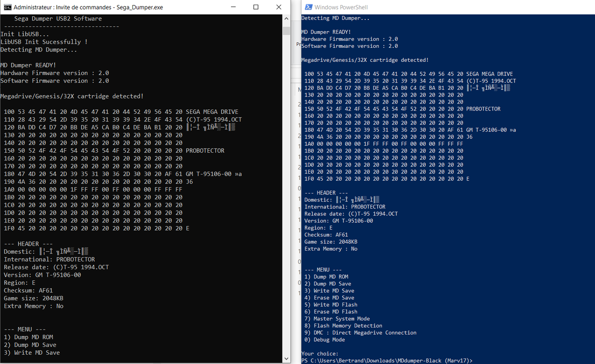The height and width of the screenshot is (364, 595).
Task: Click hex row 150 'PROBOTECTOR' in command prompt
Action: point(114,150)
